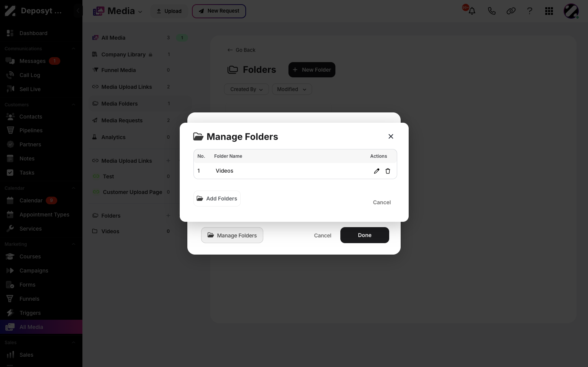Collapse the sidebar with chevron arrow
Image resolution: width=588 pixels, height=367 pixels.
pos(78,11)
